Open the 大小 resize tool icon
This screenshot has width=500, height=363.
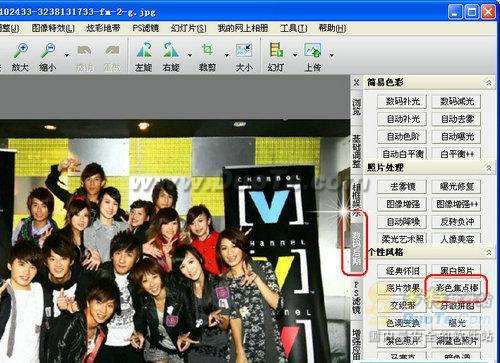244,51
